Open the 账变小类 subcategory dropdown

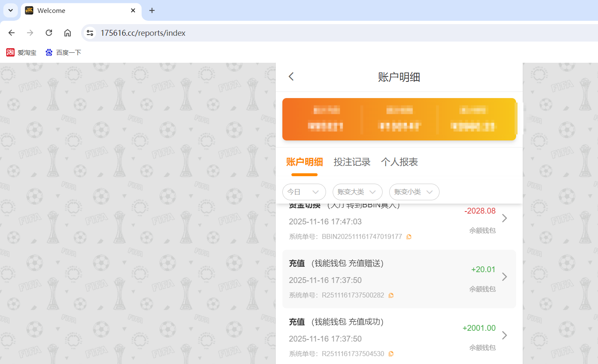tap(414, 192)
